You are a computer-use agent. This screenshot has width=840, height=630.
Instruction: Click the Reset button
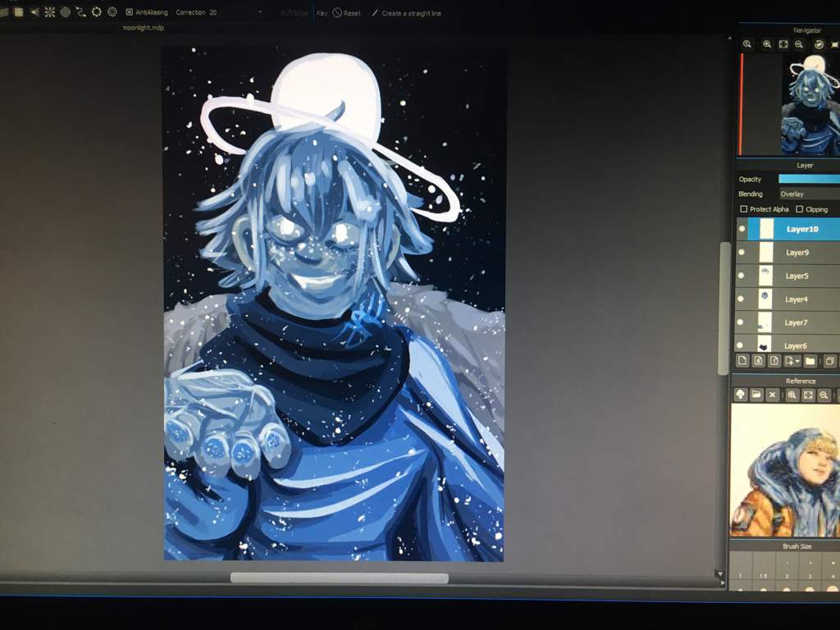(347, 13)
